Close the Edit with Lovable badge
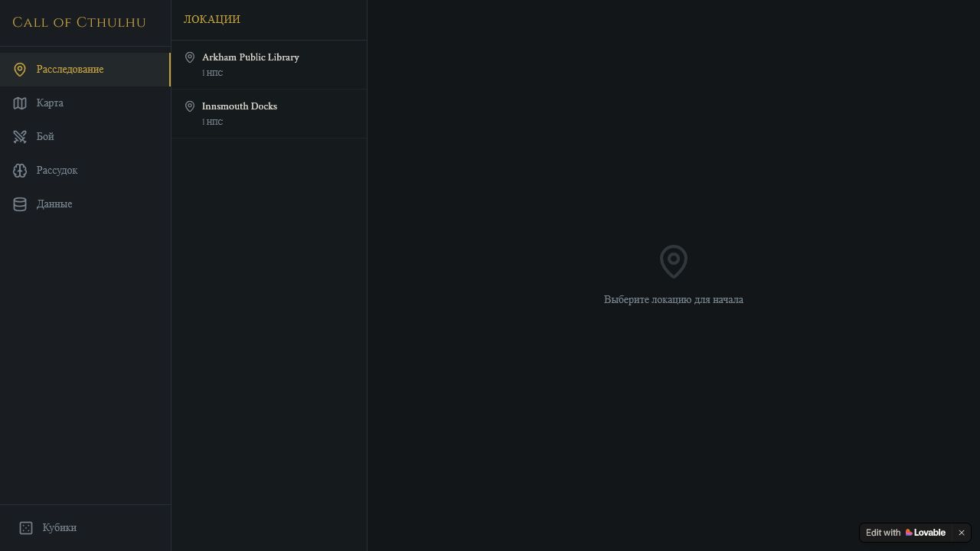The width and height of the screenshot is (980, 551). (962, 533)
